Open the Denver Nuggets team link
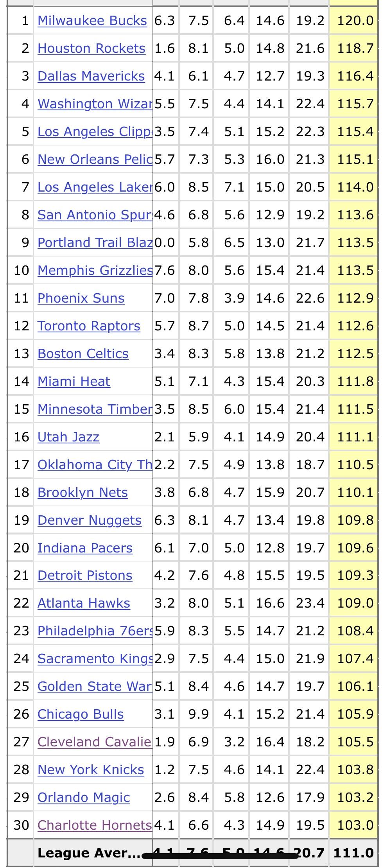 click(x=90, y=520)
